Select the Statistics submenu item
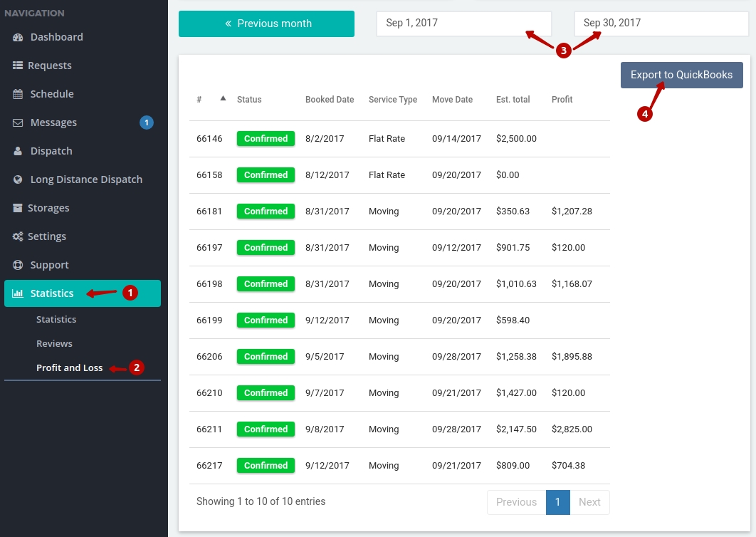Screen dimensions: 756x537 tap(56, 319)
